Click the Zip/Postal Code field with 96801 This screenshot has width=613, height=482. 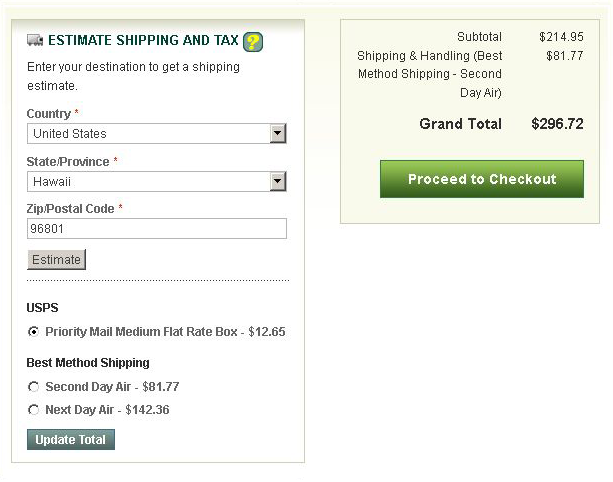pos(157,229)
